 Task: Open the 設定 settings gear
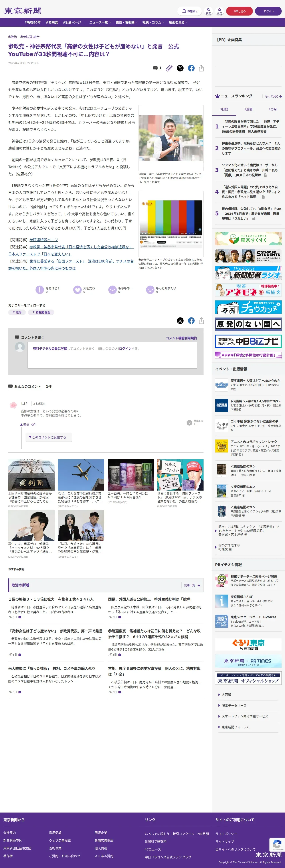pos(220,11)
